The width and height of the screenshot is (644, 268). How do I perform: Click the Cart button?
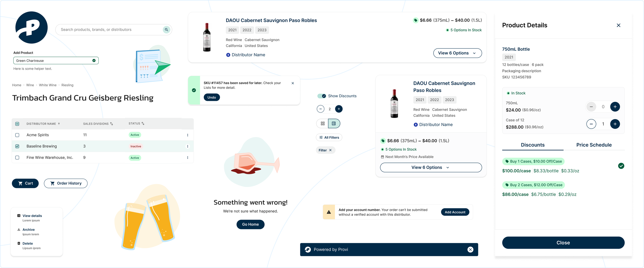point(25,183)
